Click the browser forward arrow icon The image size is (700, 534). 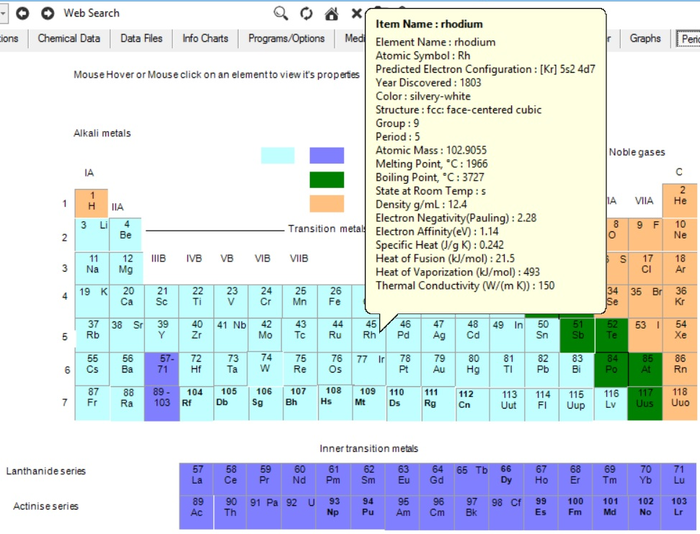coord(48,13)
